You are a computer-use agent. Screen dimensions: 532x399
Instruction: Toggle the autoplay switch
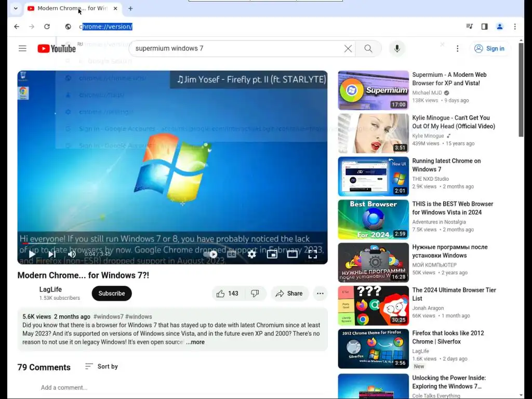pyautogui.click(x=211, y=254)
